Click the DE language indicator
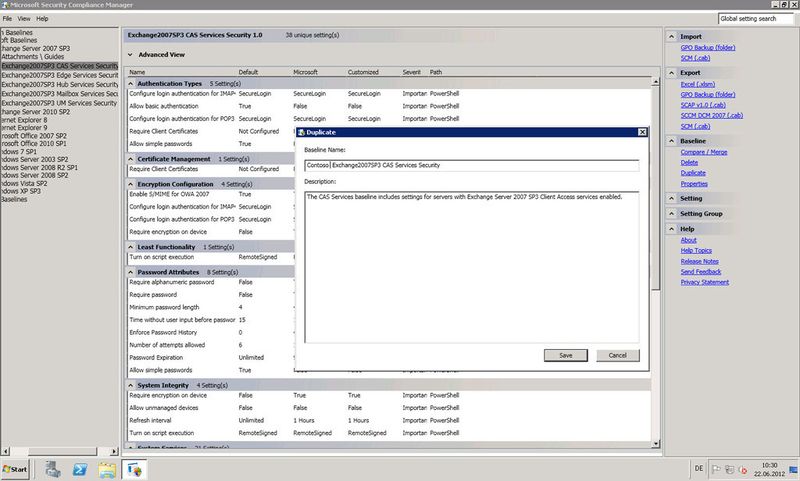This screenshot has width=800, height=481. point(698,468)
